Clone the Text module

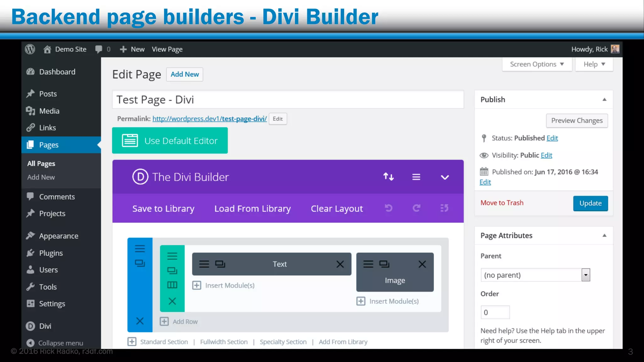[220, 264]
